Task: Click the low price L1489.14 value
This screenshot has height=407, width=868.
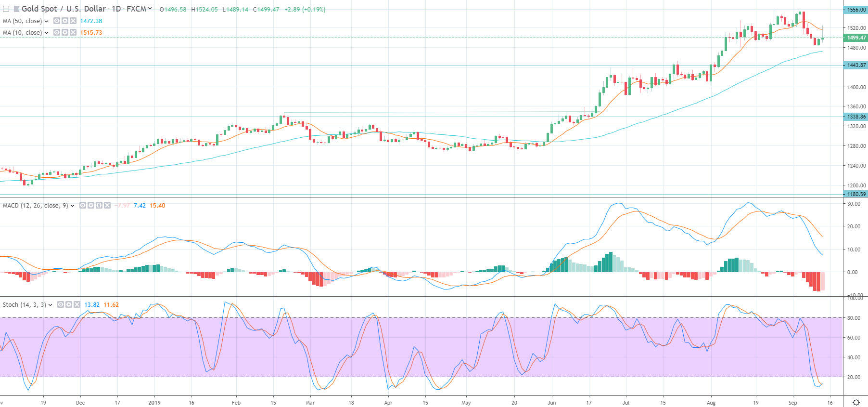Action: pos(235,10)
